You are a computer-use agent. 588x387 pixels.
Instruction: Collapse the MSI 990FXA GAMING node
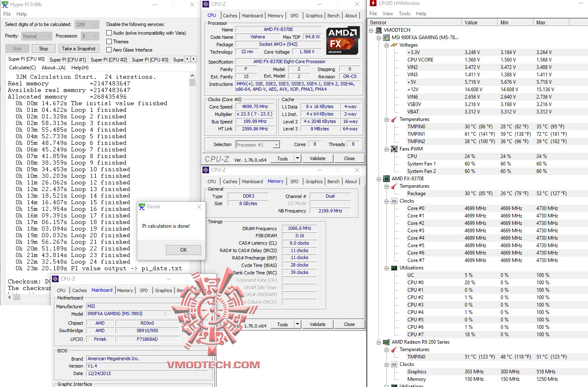click(x=379, y=38)
